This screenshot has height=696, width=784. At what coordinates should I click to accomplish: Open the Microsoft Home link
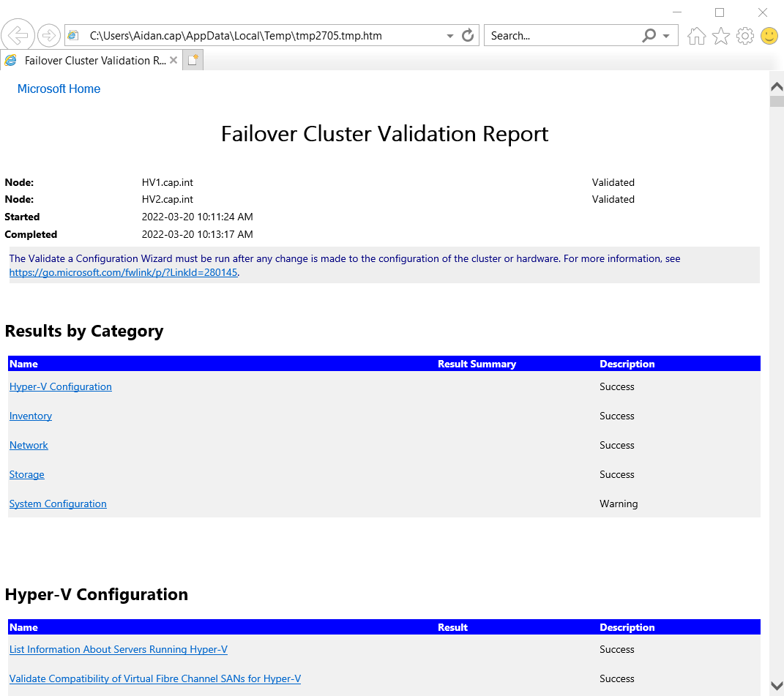[x=59, y=89]
